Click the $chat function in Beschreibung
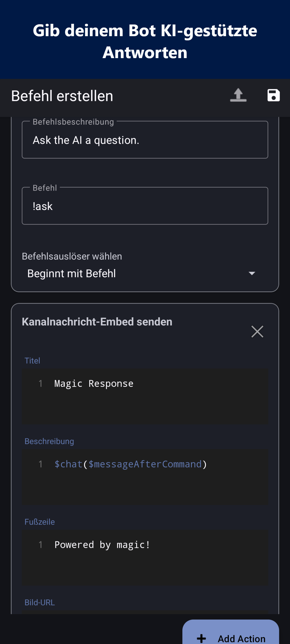The width and height of the screenshot is (290, 644). pos(68,464)
